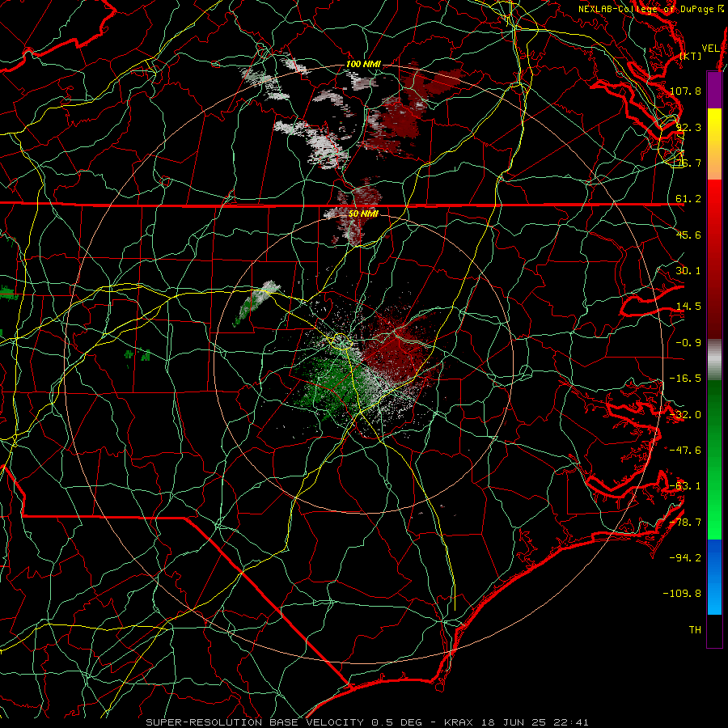The width and height of the screenshot is (728, 728).
Task: Click the -16.5 legend value
Action: click(x=685, y=379)
